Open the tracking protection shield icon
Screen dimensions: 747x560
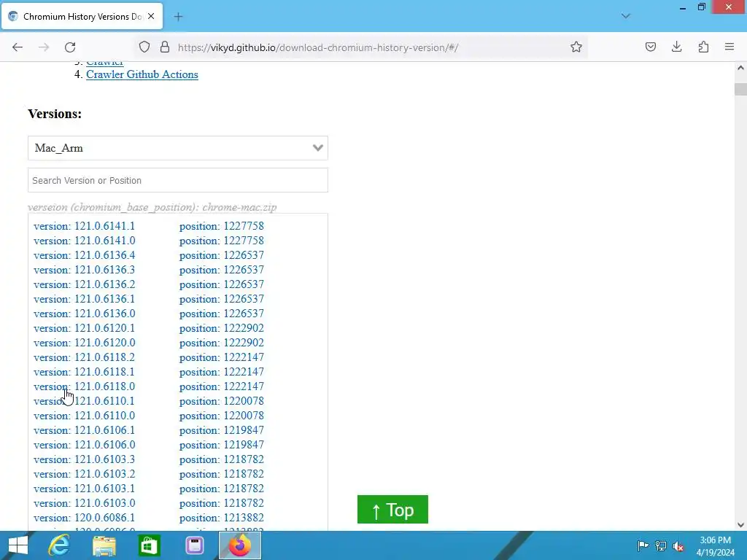144,47
